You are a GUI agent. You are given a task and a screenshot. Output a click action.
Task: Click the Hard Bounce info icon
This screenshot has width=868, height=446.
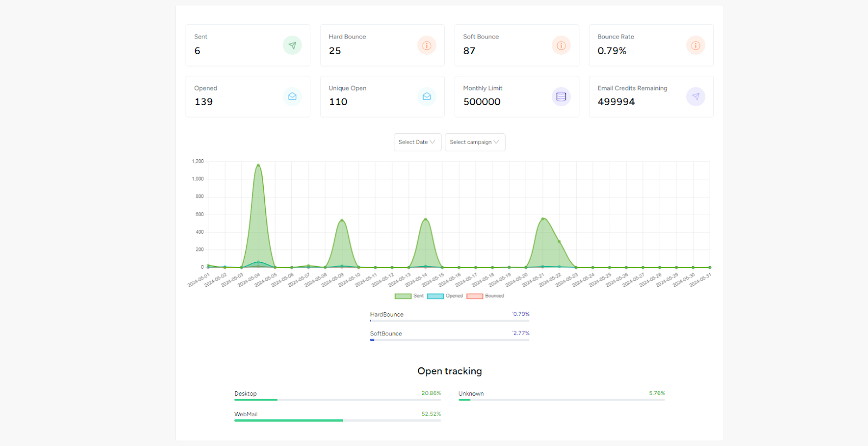coord(426,46)
